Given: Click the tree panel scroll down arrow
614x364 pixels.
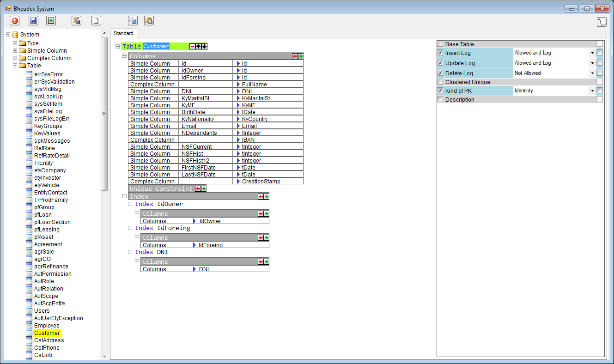Looking at the screenshot, I should pyautogui.click(x=104, y=357).
